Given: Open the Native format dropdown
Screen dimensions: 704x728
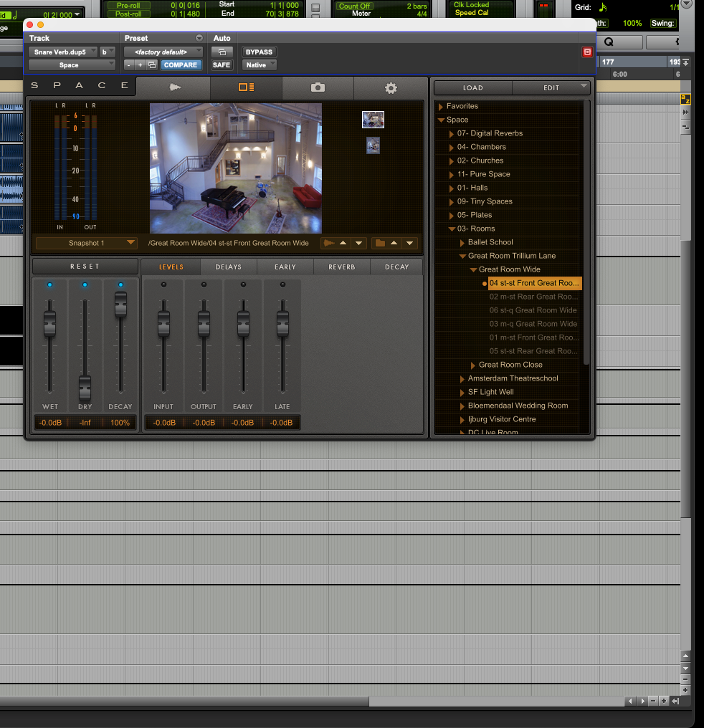Looking at the screenshot, I should tap(259, 65).
